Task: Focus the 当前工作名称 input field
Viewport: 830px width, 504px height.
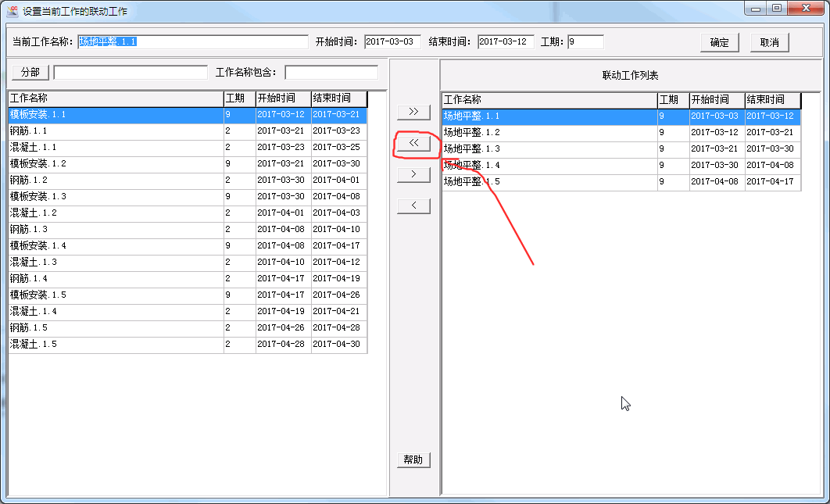Action: (193, 42)
